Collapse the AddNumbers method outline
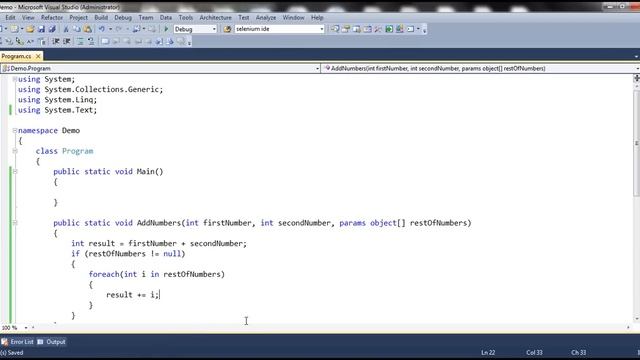 [x=15, y=223]
